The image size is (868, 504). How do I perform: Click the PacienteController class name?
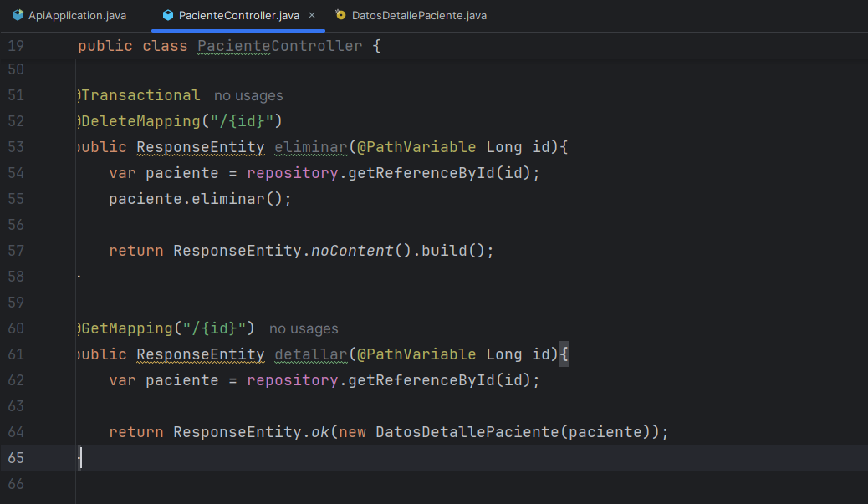[279, 46]
